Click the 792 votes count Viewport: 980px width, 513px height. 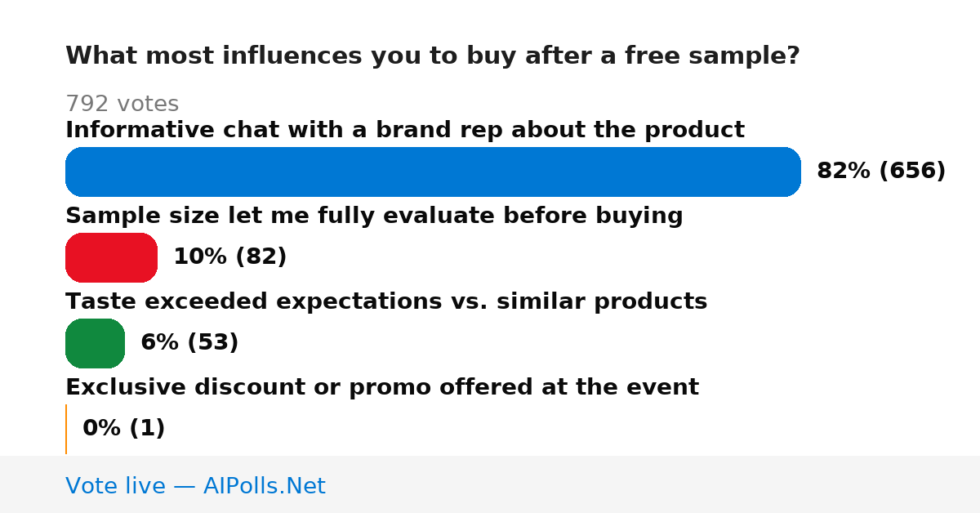pyautogui.click(x=122, y=105)
